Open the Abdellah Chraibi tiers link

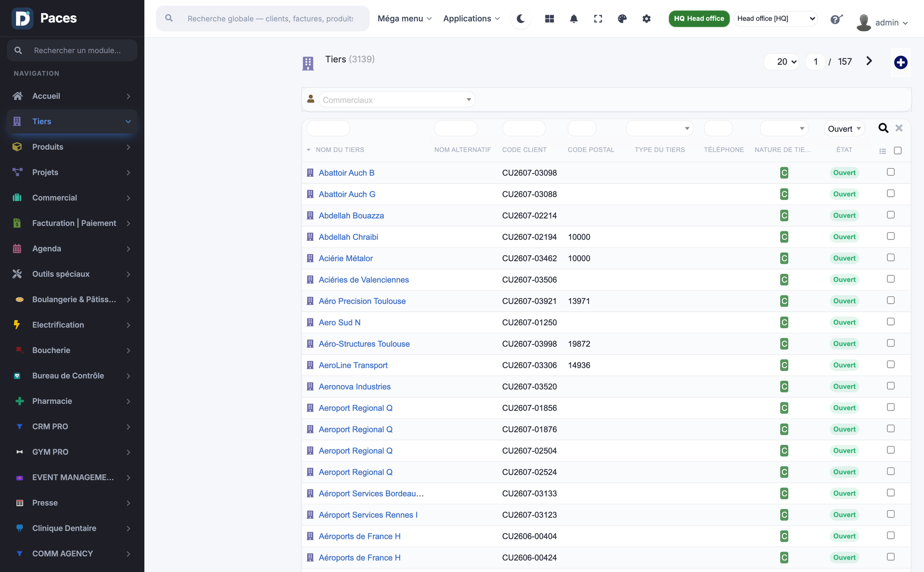(x=348, y=237)
